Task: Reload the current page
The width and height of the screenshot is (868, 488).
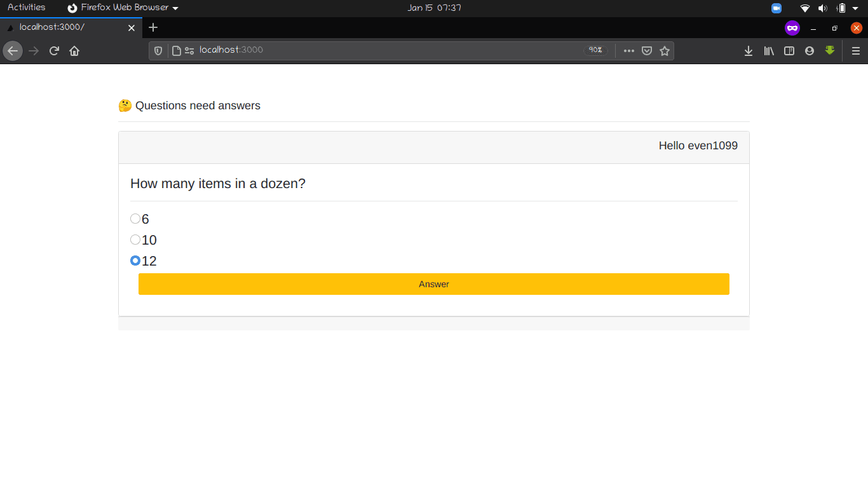Action: (54, 51)
